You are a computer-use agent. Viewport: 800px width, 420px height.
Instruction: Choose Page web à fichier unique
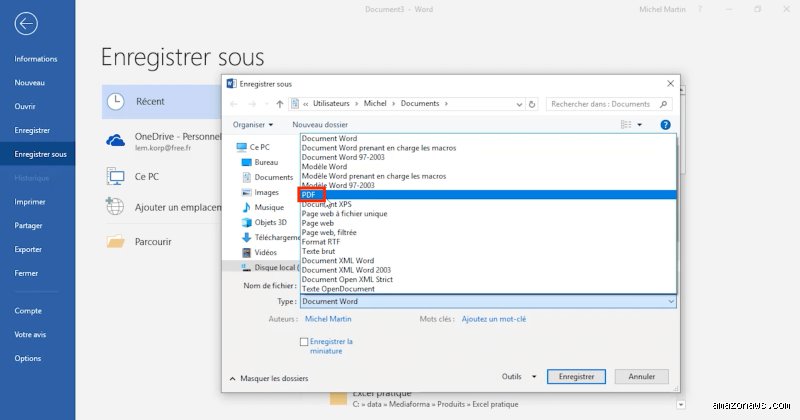(x=488, y=213)
